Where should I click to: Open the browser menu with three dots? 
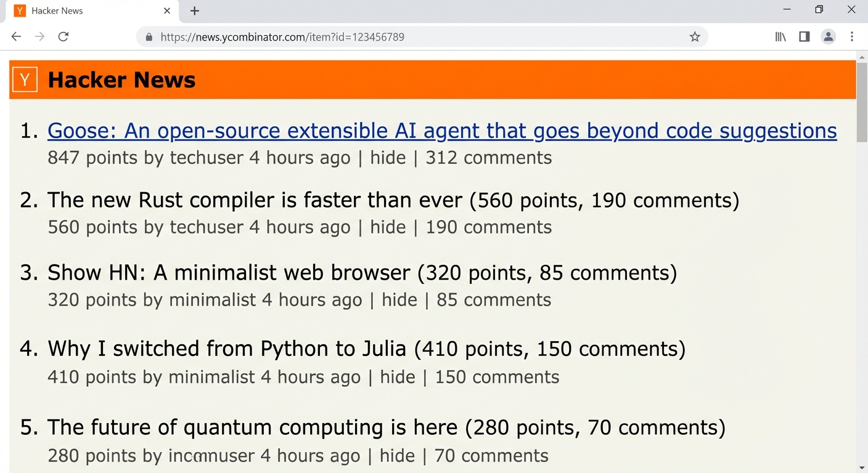tap(853, 36)
